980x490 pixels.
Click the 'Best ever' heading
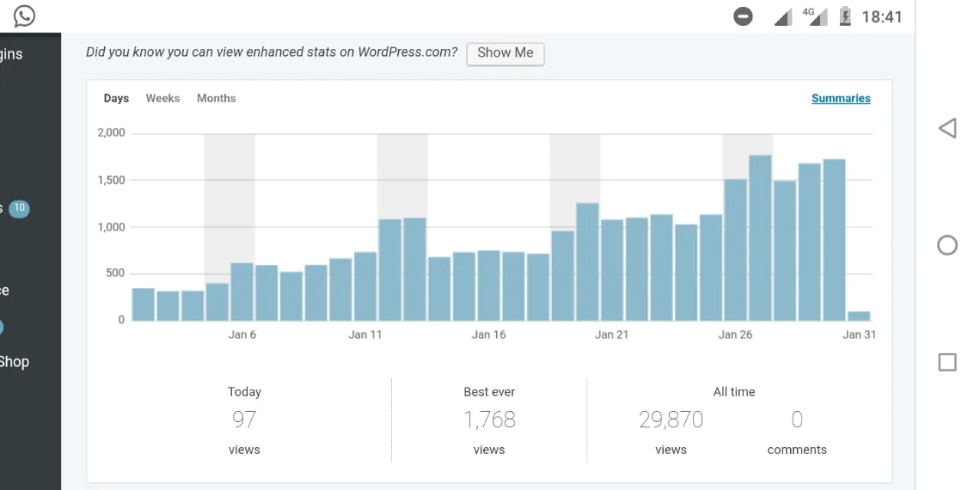pyautogui.click(x=489, y=392)
